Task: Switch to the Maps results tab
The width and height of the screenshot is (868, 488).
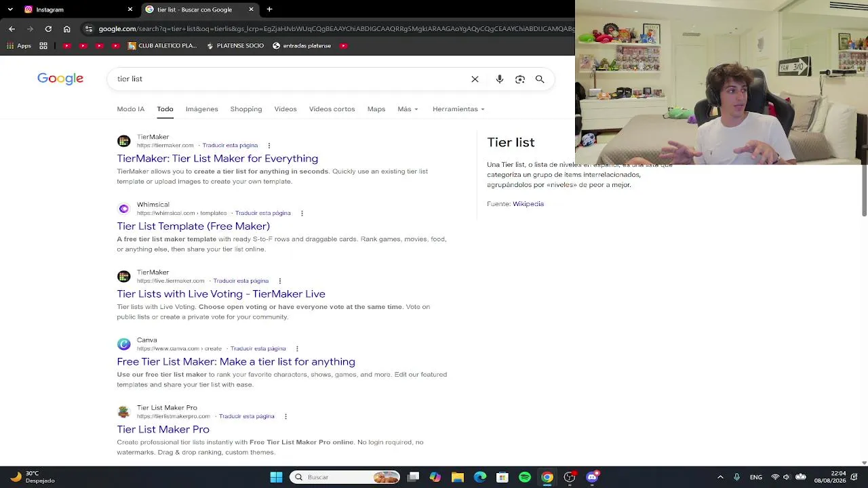Action: 376,109
